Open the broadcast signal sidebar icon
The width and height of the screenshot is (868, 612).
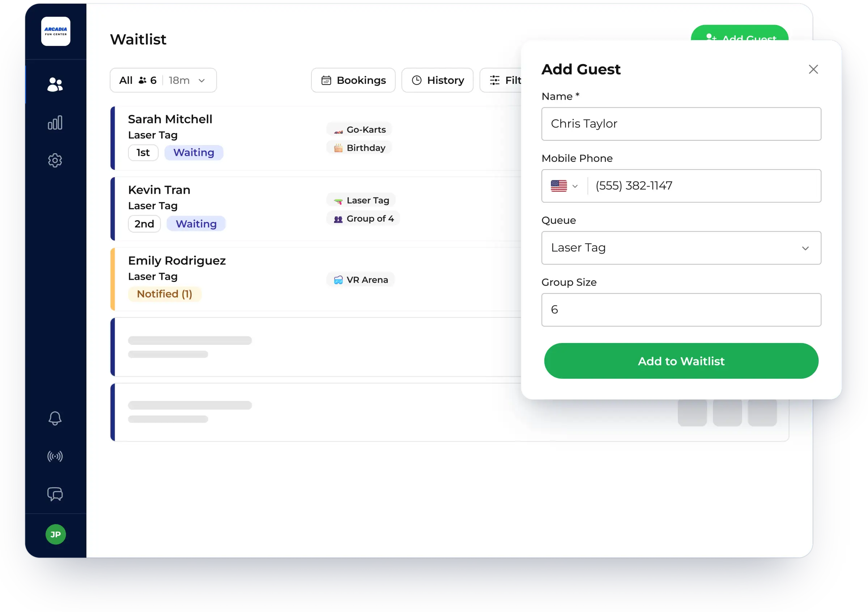coord(55,456)
